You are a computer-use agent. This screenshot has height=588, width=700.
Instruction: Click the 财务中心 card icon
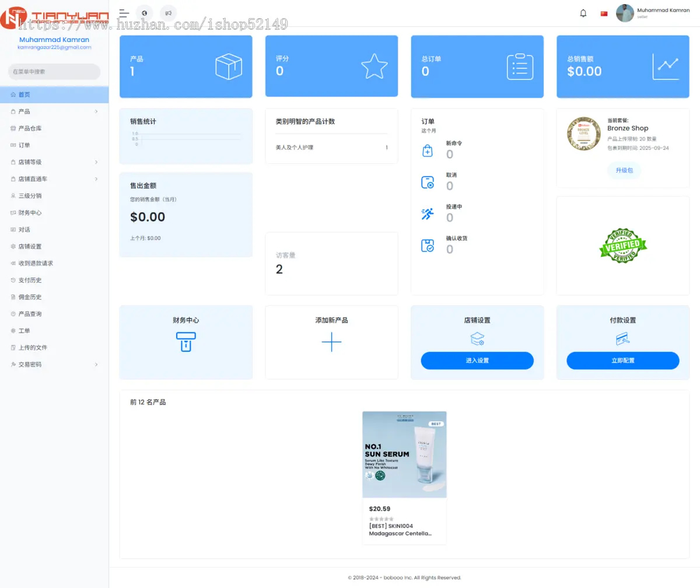pyautogui.click(x=185, y=342)
